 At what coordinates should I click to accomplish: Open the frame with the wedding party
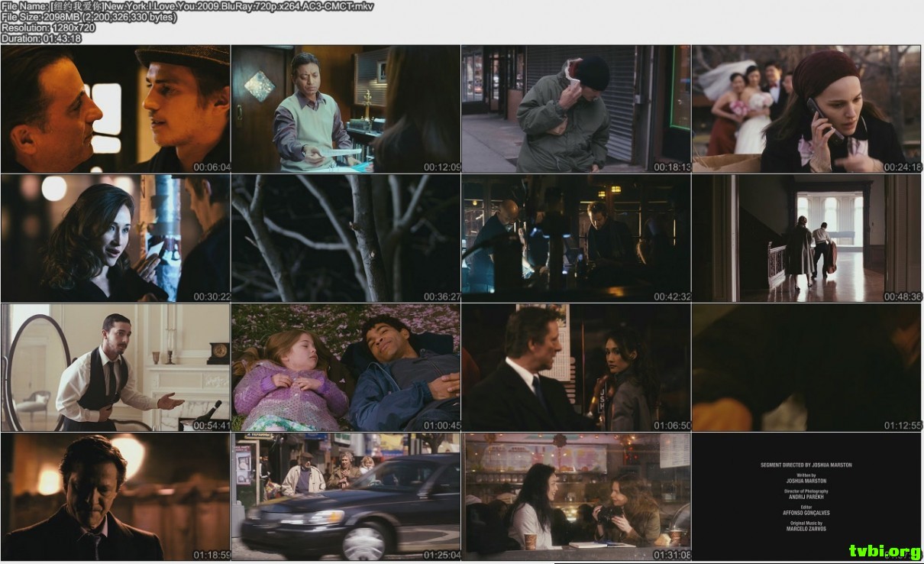click(807, 109)
